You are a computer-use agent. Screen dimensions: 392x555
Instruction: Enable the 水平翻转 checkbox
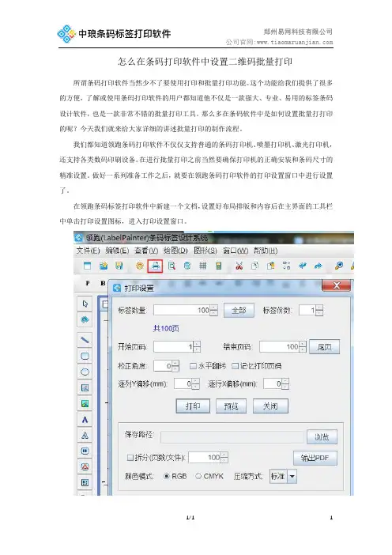tap(193, 366)
